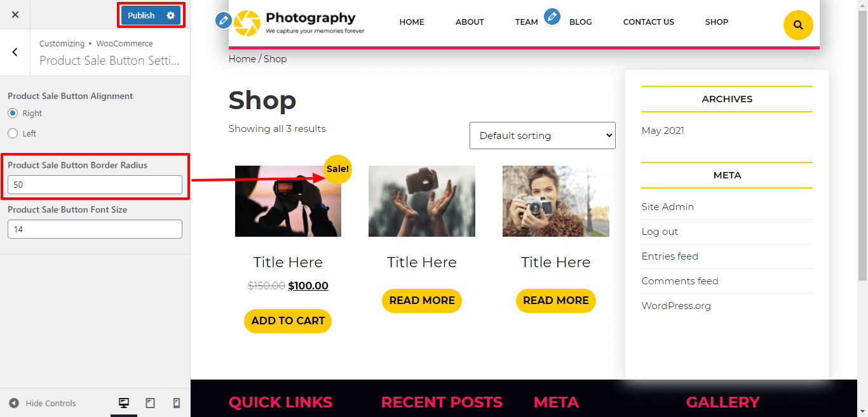This screenshot has height=417, width=868.
Task: Open the yellow search icon button
Action: tap(798, 25)
